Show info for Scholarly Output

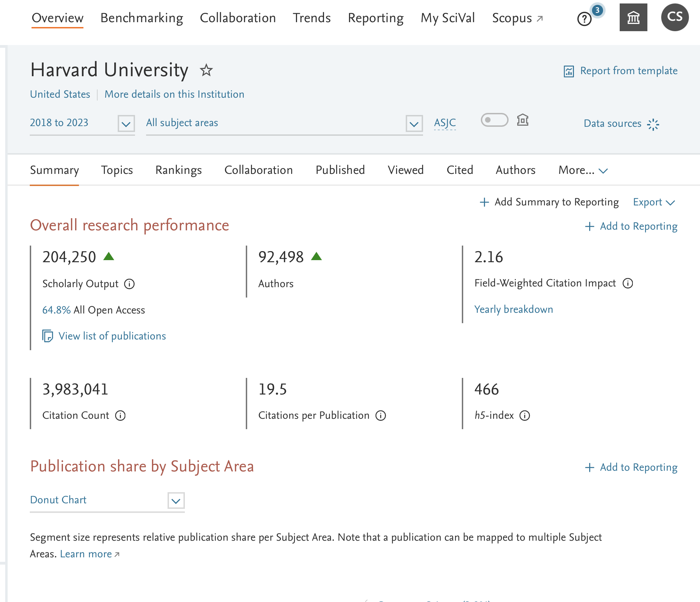(x=129, y=284)
